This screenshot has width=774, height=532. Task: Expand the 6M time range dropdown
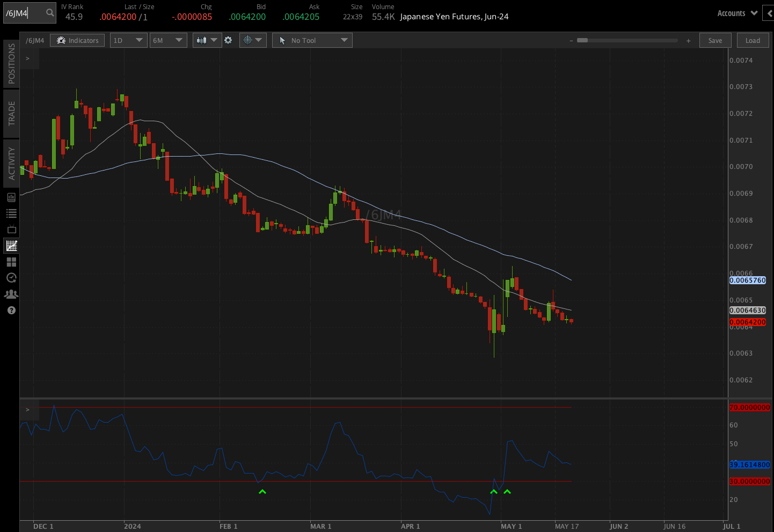point(168,40)
